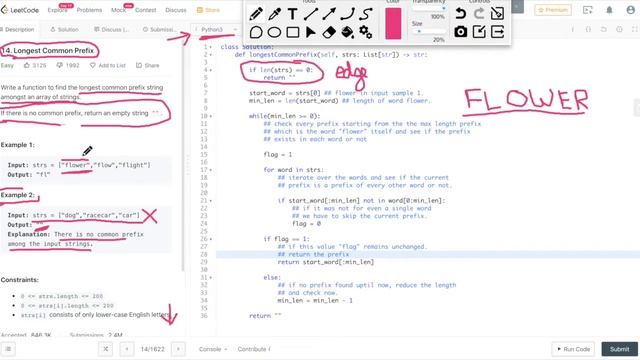Open the editor info icon
640x360 pixels.
(x=573, y=29)
